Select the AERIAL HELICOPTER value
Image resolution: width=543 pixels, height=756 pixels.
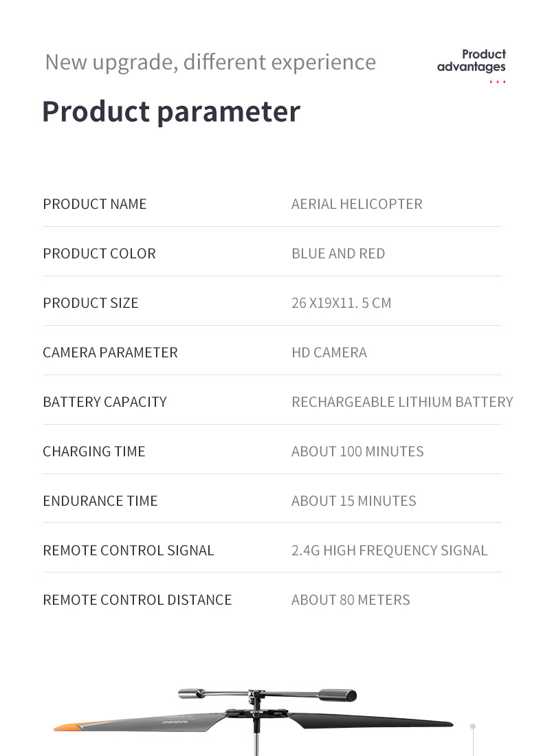tap(357, 204)
